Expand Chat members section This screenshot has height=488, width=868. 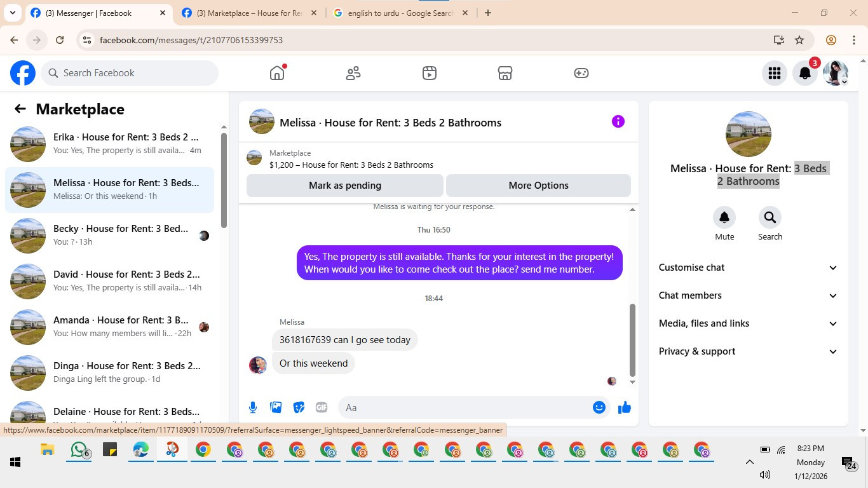748,295
